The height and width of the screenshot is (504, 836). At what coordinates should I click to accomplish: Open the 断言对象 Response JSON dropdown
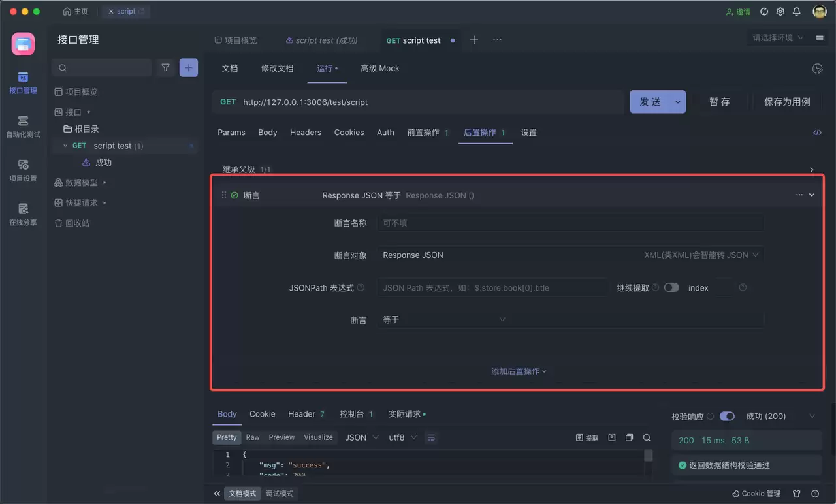coord(570,255)
